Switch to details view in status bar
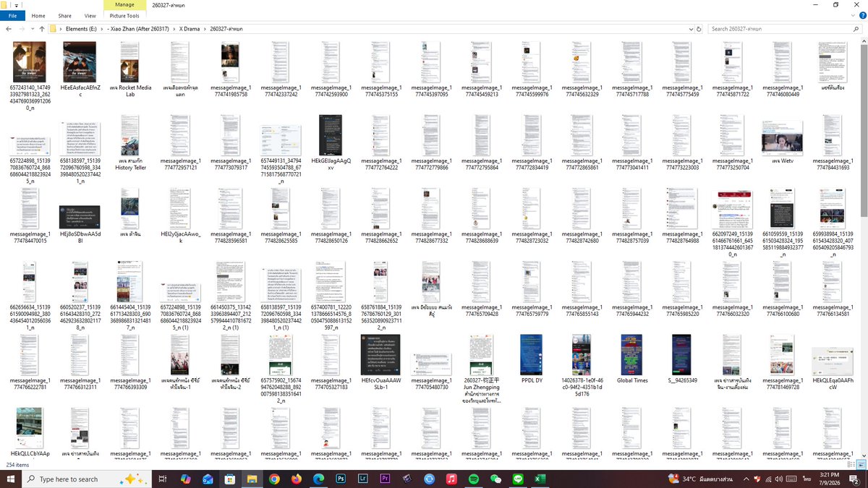The width and height of the screenshot is (868, 488). [851, 465]
